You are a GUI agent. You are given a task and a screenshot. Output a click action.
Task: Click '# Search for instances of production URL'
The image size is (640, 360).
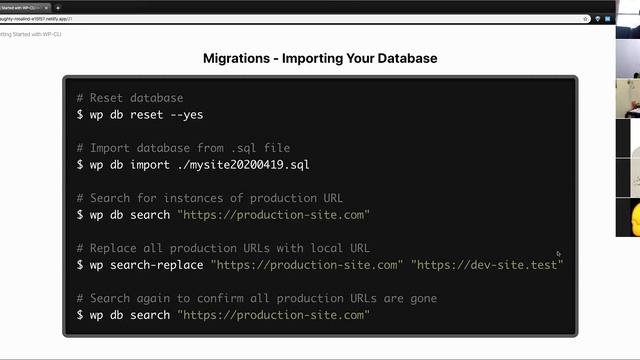click(x=210, y=198)
